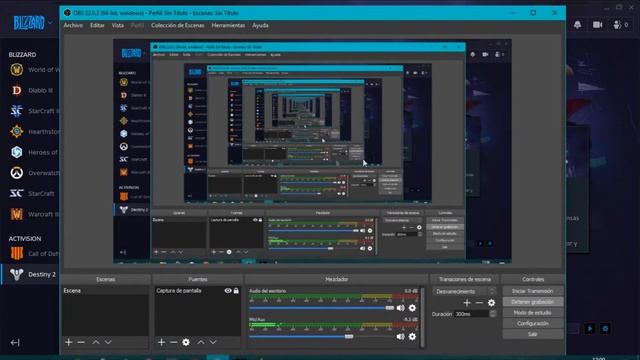Image resolution: width=640 pixels, height=360 pixels.
Task: Select the StarCraft II sidebar icon
Action: pos(16,111)
